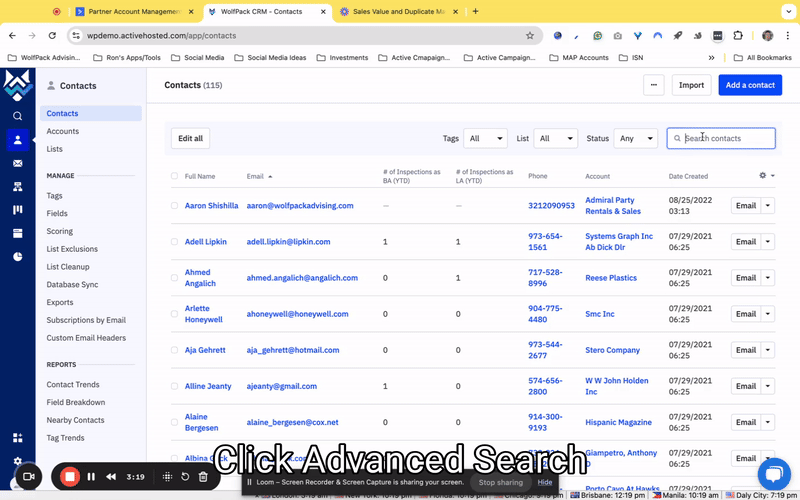
Task: Open the List filter dropdown
Action: (x=555, y=138)
